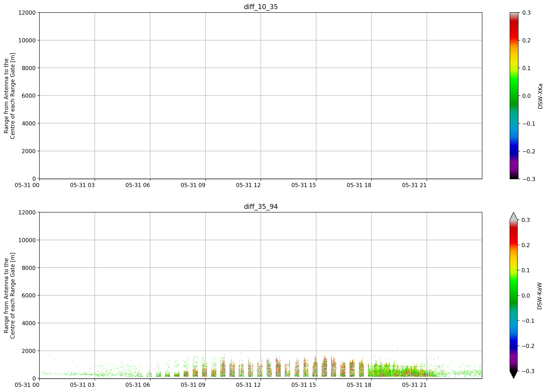The width and height of the screenshot is (547, 392).
Task: Click the 6000 tick on the bottom plot
Action: [29, 295]
